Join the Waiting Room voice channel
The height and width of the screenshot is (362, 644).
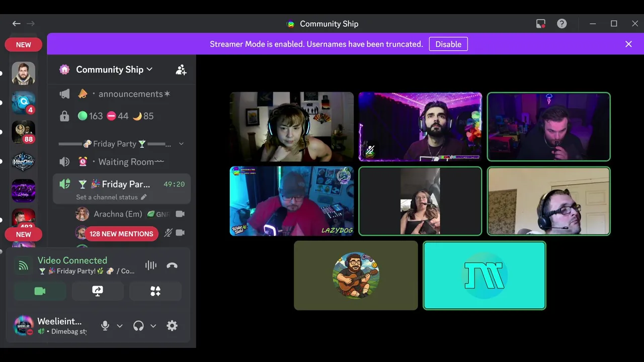(121, 162)
